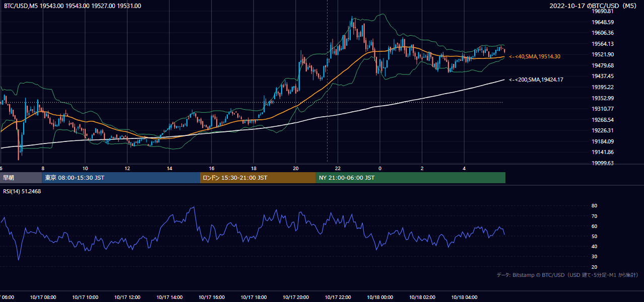Viewport: 644px width, 302px height.
Task: Select hour tick 16 under price chart
Action: pos(212,168)
